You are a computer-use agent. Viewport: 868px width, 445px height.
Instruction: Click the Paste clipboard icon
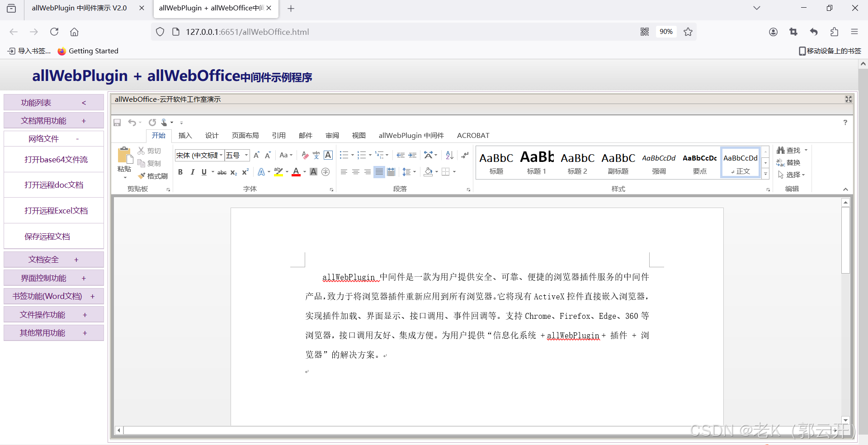pyautogui.click(x=124, y=156)
